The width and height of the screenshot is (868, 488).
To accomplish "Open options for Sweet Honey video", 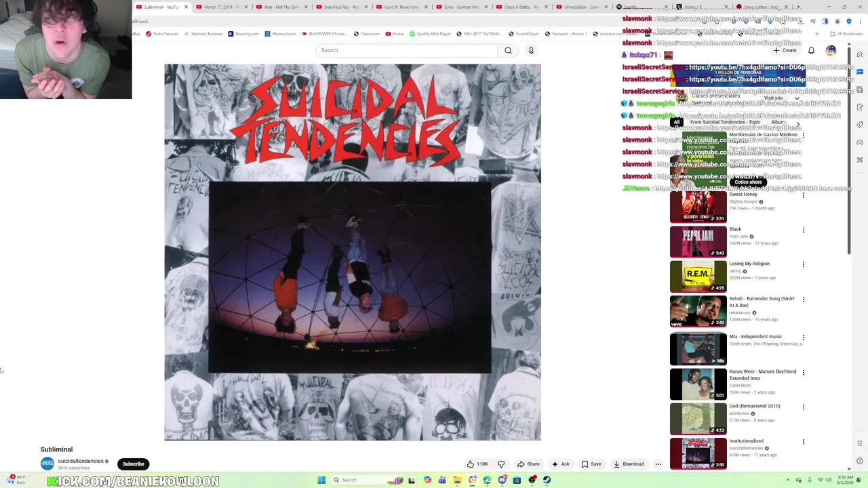I will 804,195.
